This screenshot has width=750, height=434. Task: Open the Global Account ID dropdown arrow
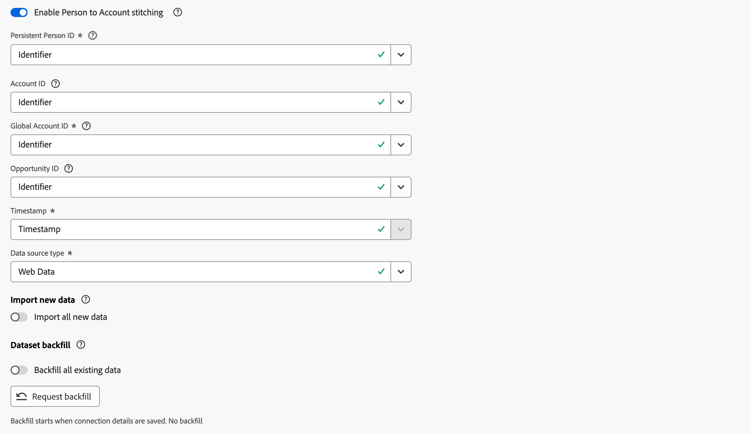(x=401, y=145)
